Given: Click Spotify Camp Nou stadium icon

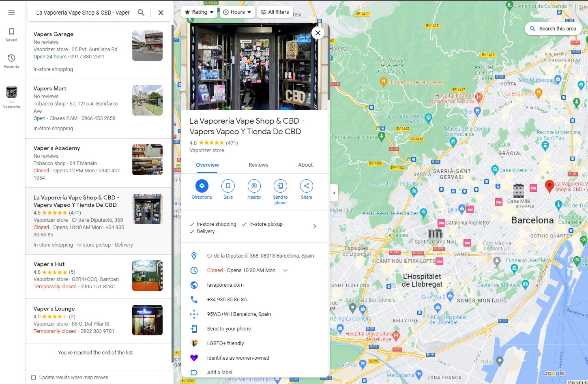Looking at the screenshot, I should pos(435,234).
